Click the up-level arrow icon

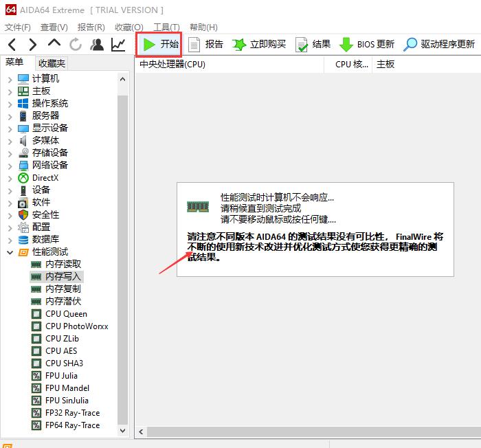tap(54, 44)
